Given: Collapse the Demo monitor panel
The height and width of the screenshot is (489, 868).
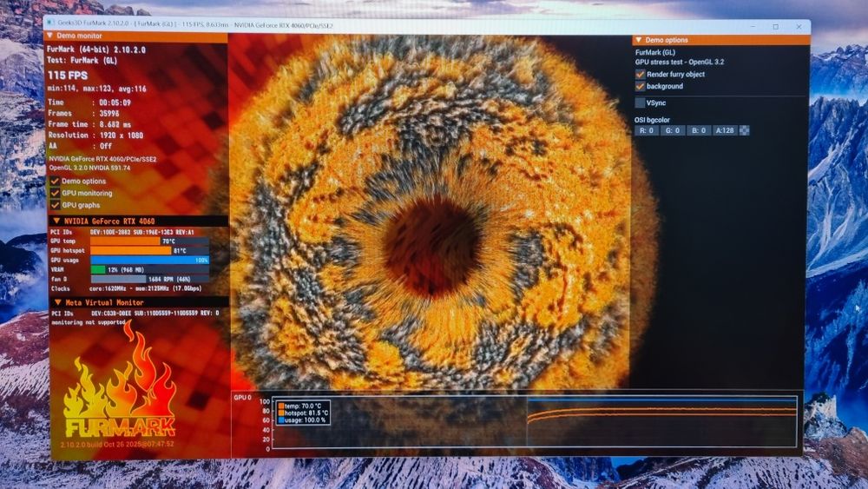Looking at the screenshot, I should coord(50,36).
